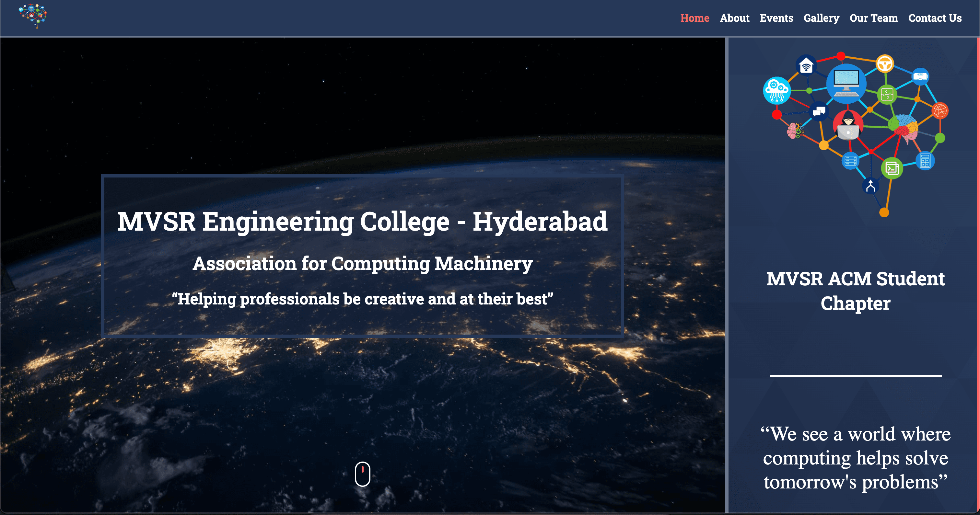Open the Events menu item
This screenshot has width=980, height=515.
[x=776, y=18]
